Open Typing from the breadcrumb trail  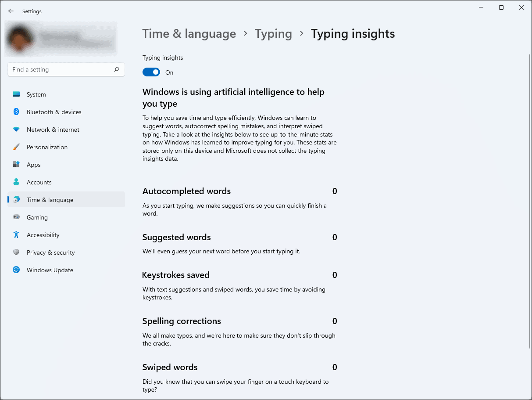point(273,33)
